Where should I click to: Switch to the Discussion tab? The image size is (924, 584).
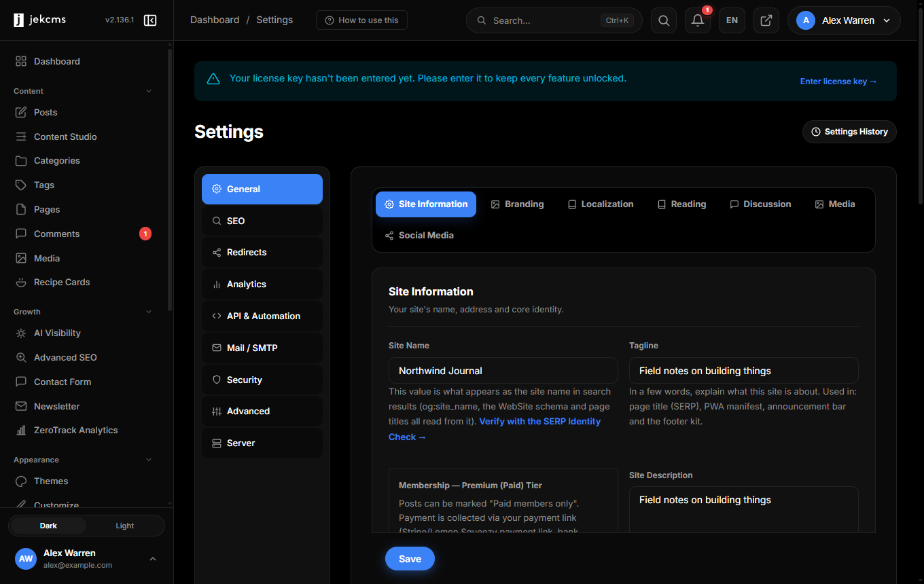[760, 204]
